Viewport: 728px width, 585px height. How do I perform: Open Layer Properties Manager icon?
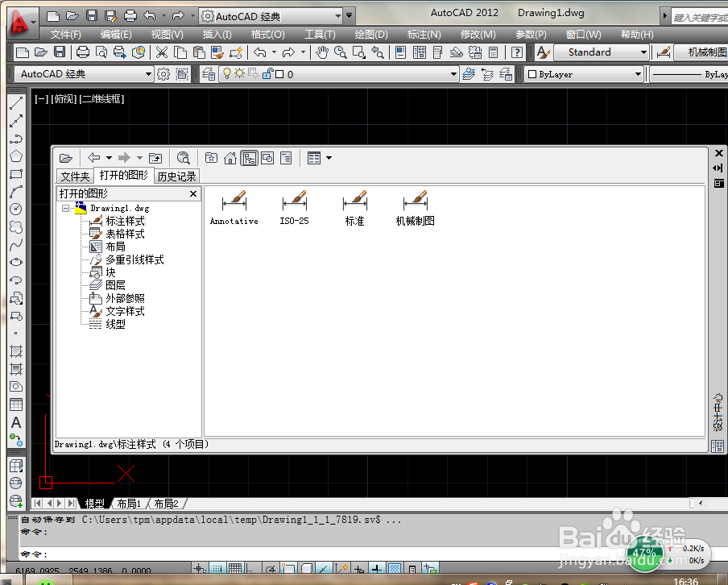pos(209,74)
